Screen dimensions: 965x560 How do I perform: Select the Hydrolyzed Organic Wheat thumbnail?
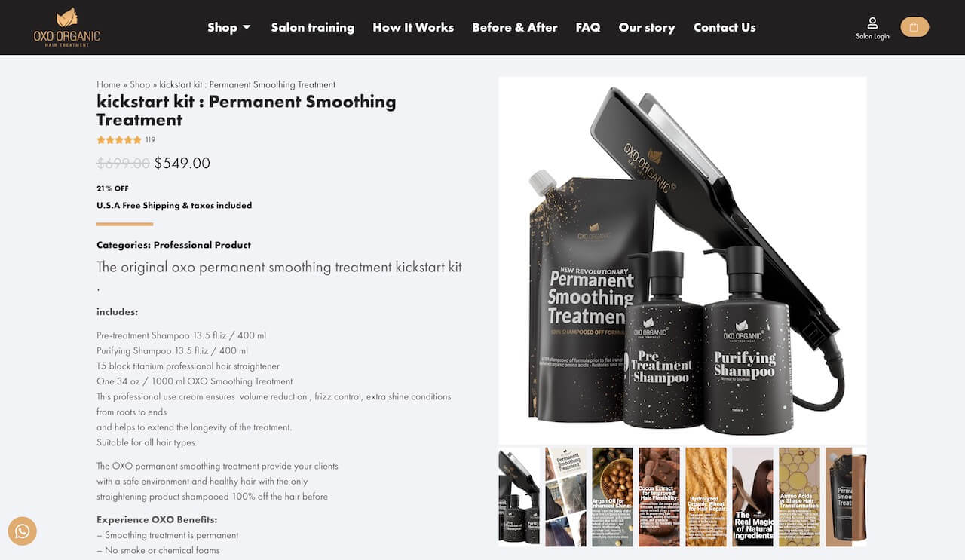(x=706, y=497)
